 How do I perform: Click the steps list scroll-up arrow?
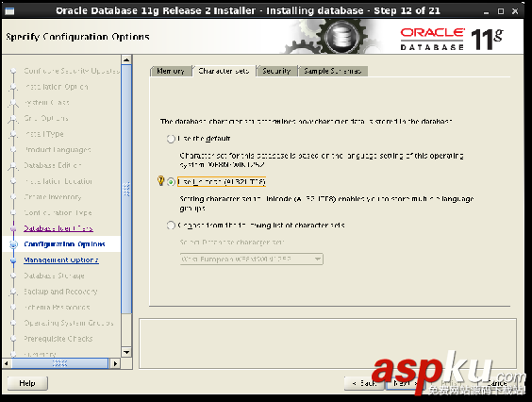tap(126, 60)
